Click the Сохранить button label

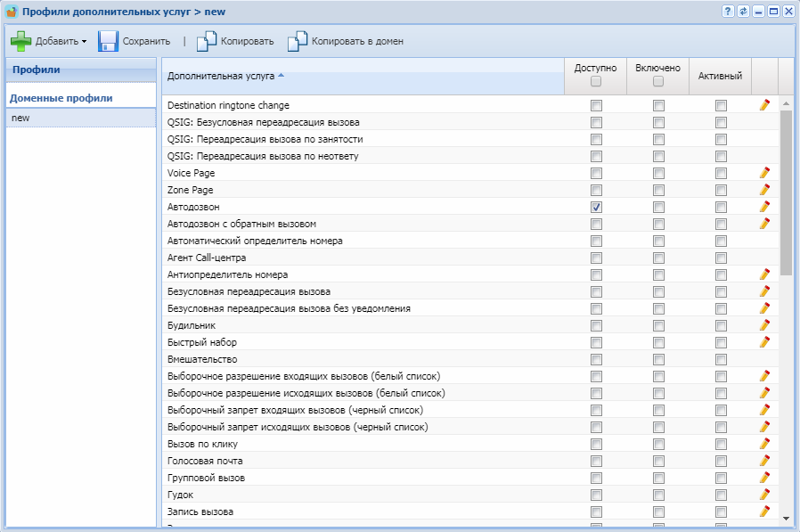click(x=146, y=41)
